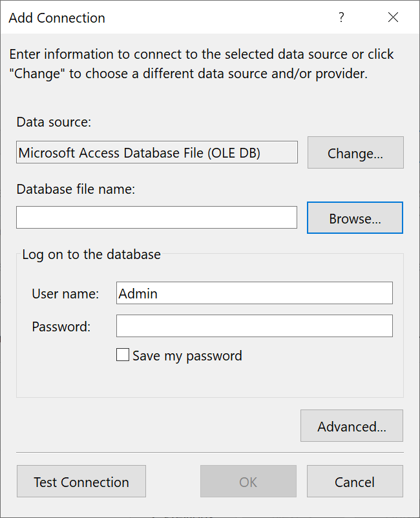Browse for a database file

(354, 218)
